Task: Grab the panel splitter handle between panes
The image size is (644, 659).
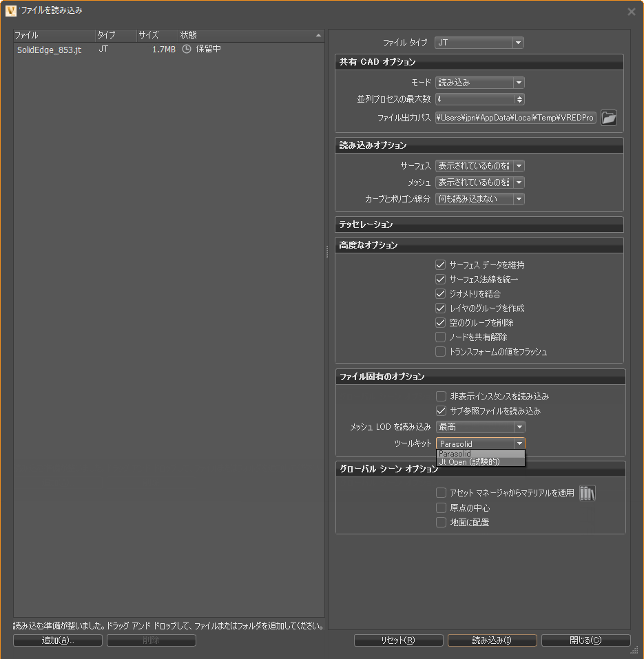Action: click(x=326, y=251)
